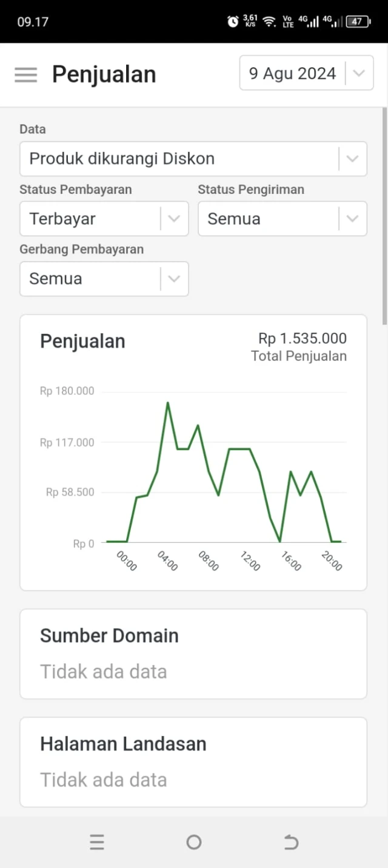Expand the date selector chevron arrow

[x=359, y=73]
